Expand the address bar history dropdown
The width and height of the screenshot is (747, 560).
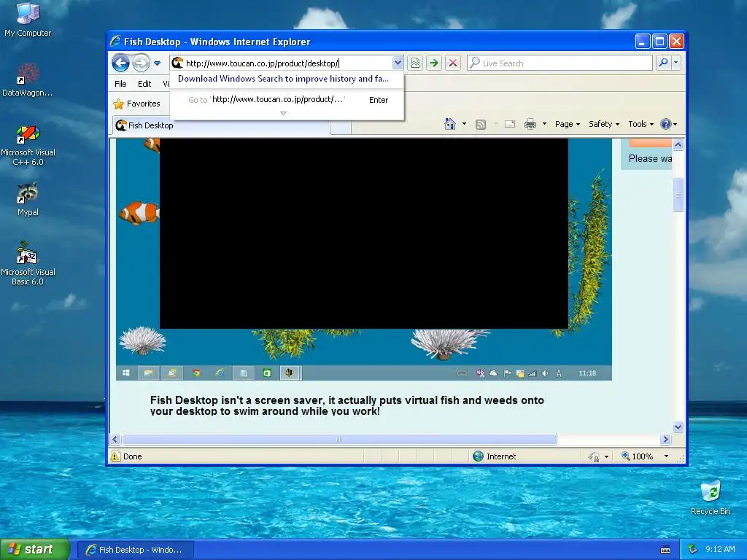click(x=398, y=63)
